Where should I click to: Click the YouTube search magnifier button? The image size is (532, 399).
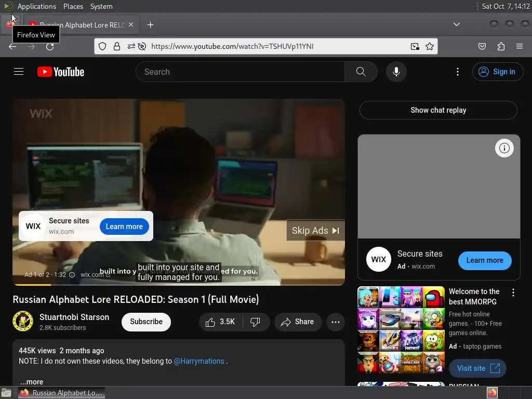tap(361, 72)
